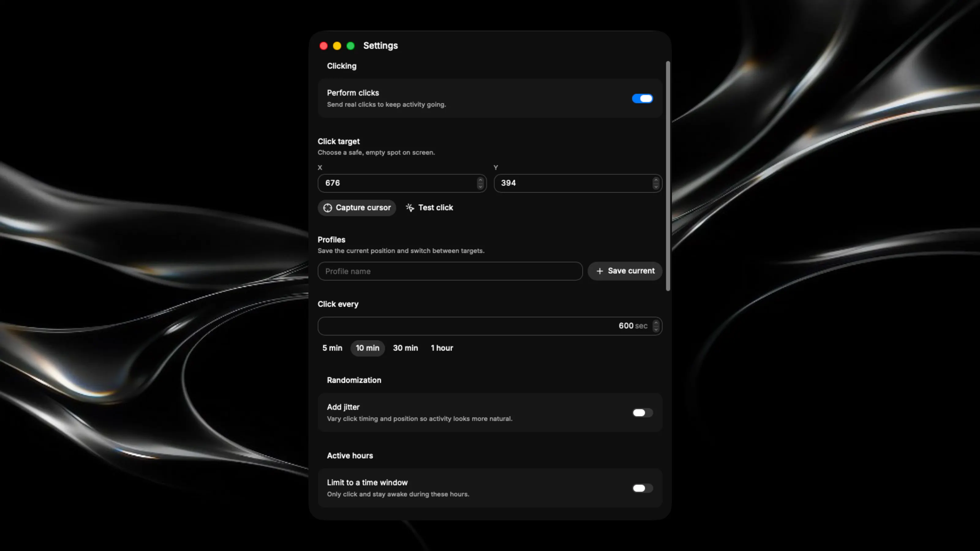Click the Save current button
Viewport: 980px width, 551px height.
point(625,271)
